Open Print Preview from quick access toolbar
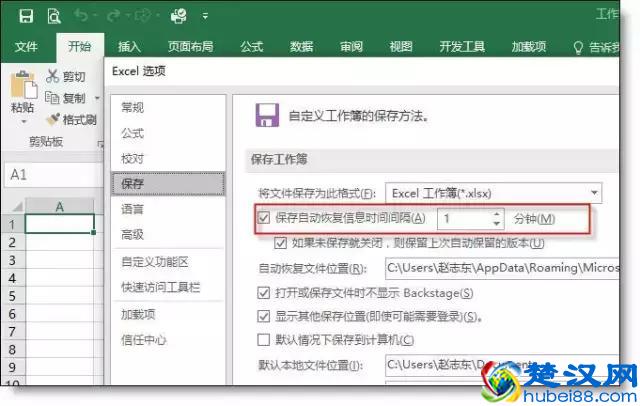This screenshot has height=406, width=640. (54, 16)
